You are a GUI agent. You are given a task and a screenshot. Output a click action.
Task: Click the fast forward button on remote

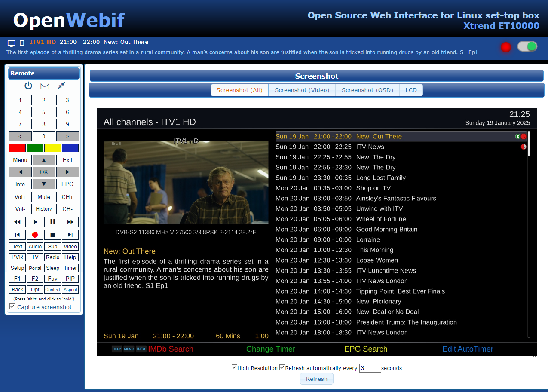coord(70,222)
